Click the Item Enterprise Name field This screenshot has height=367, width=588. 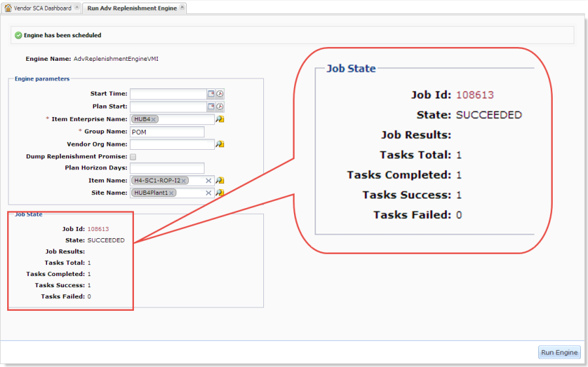pyautogui.click(x=172, y=120)
